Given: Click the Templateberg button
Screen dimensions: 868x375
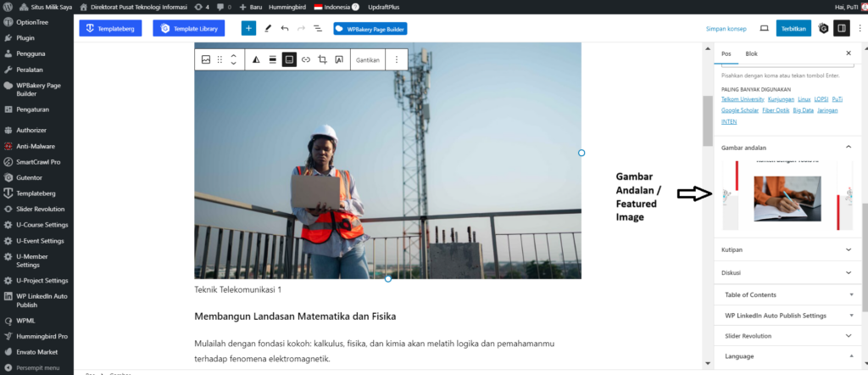Looking at the screenshot, I should coord(110,28).
